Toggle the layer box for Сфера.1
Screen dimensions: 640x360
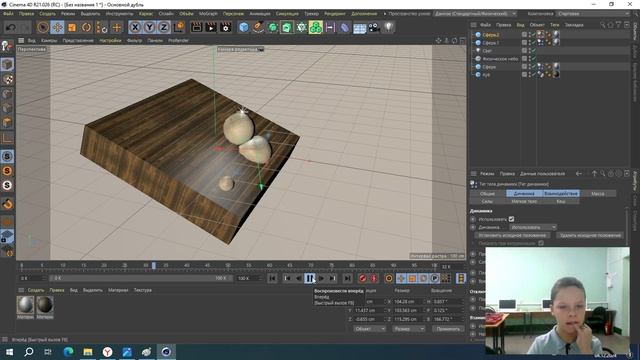pyautogui.click(x=524, y=42)
